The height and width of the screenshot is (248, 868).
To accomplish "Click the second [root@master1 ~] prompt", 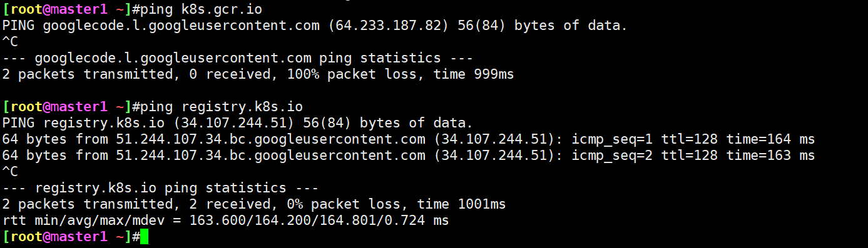I will (x=68, y=107).
